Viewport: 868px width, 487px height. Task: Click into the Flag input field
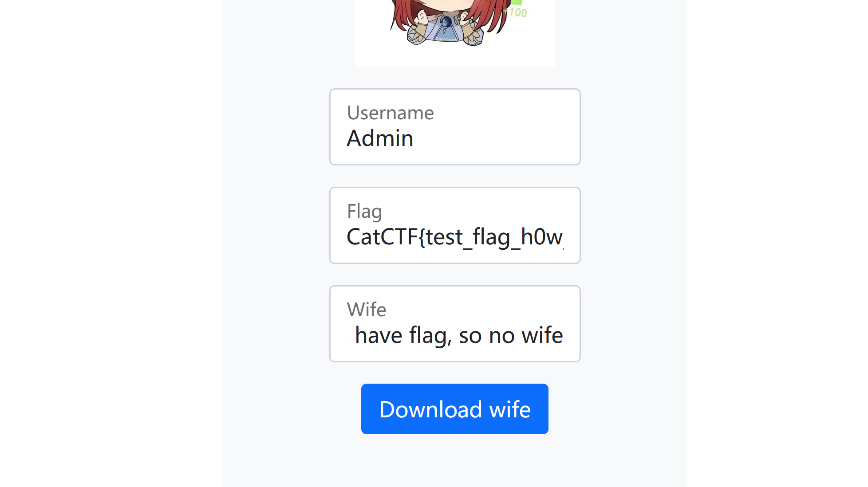pyautogui.click(x=454, y=225)
